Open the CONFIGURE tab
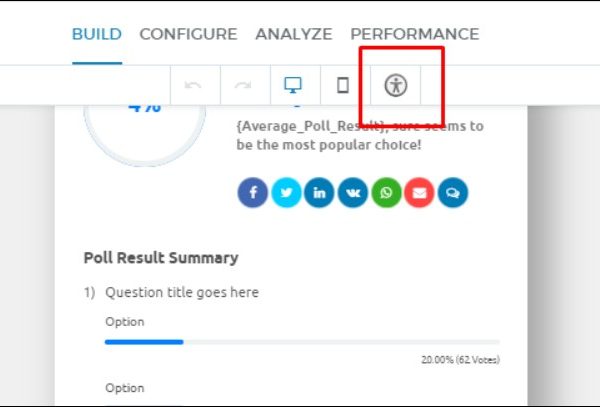600x407 pixels. pyautogui.click(x=188, y=34)
